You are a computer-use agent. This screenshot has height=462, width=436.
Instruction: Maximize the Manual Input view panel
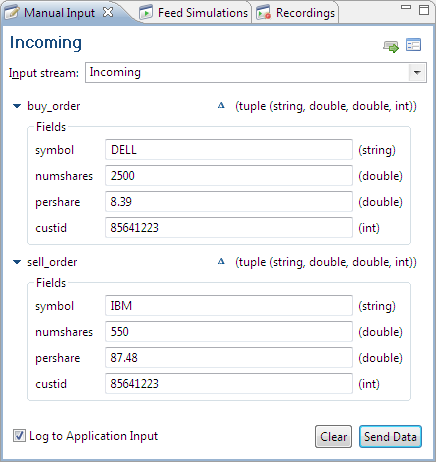[424, 10]
